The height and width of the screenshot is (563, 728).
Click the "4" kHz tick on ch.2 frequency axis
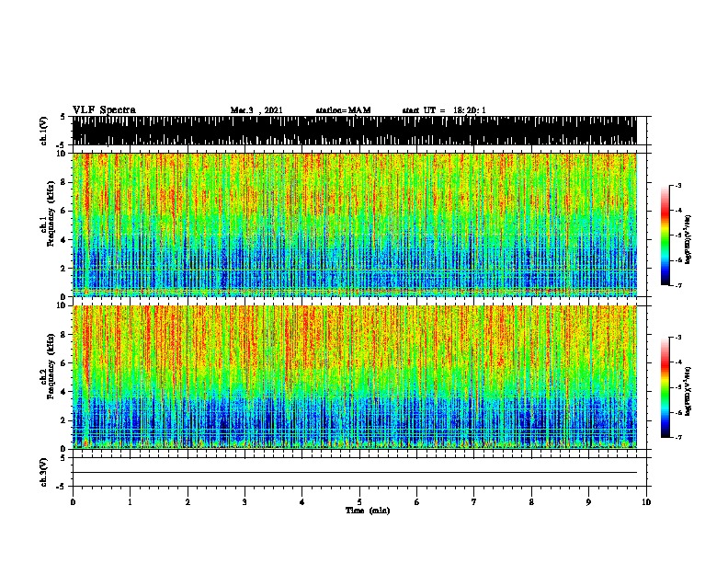coord(64,392)
